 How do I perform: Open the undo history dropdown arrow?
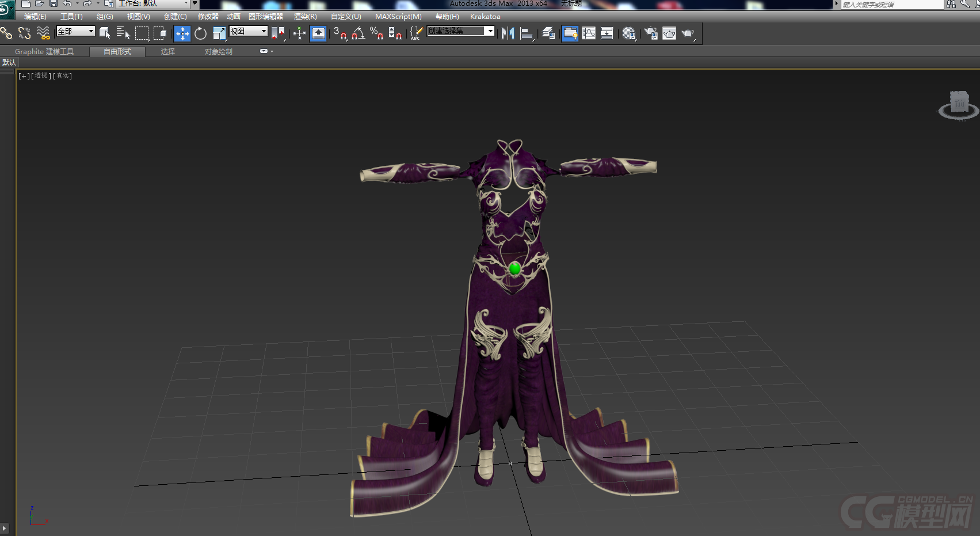tap(78, 3)
